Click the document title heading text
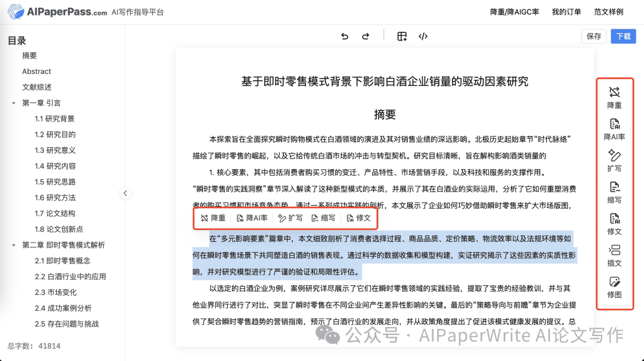Screen dimensions: 644x361 (x=385, y=82)
